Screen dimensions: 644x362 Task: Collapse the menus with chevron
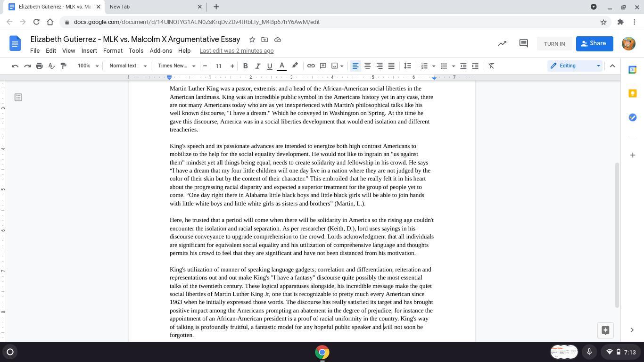[612, 66]
